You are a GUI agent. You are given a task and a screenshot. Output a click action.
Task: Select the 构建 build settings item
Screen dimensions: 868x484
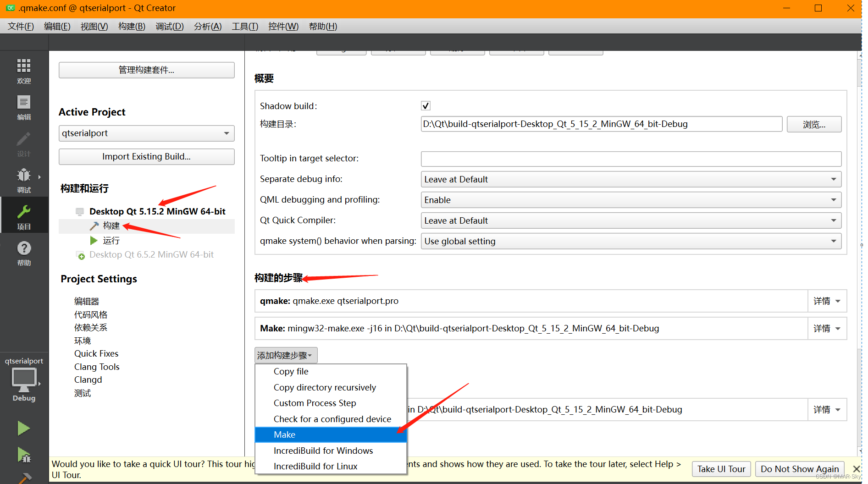coord(111,225)
